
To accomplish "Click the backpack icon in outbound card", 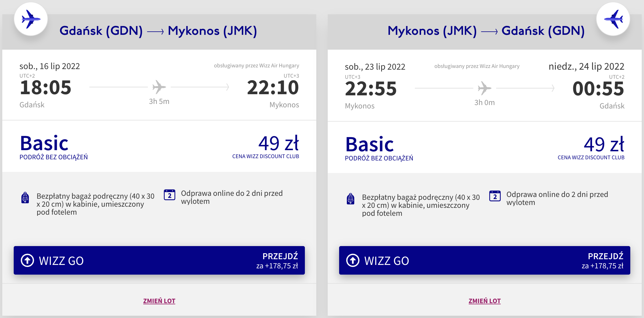I will pos(25,198).
